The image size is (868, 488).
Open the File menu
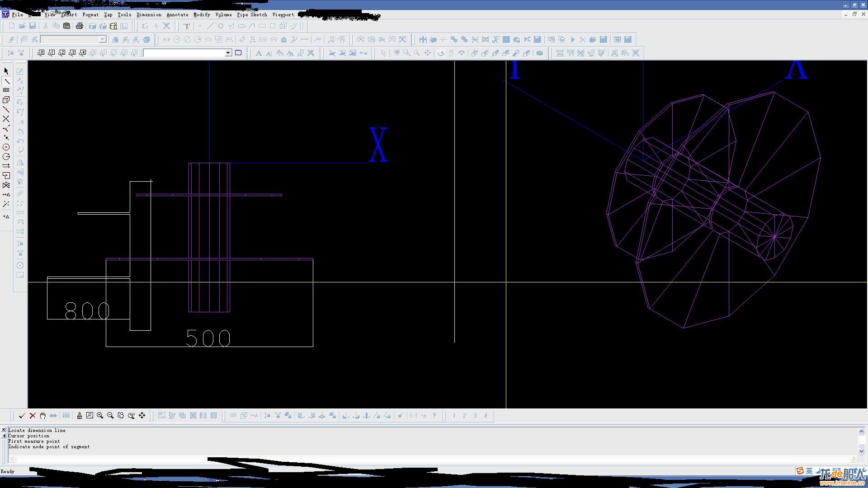(17, 14)
